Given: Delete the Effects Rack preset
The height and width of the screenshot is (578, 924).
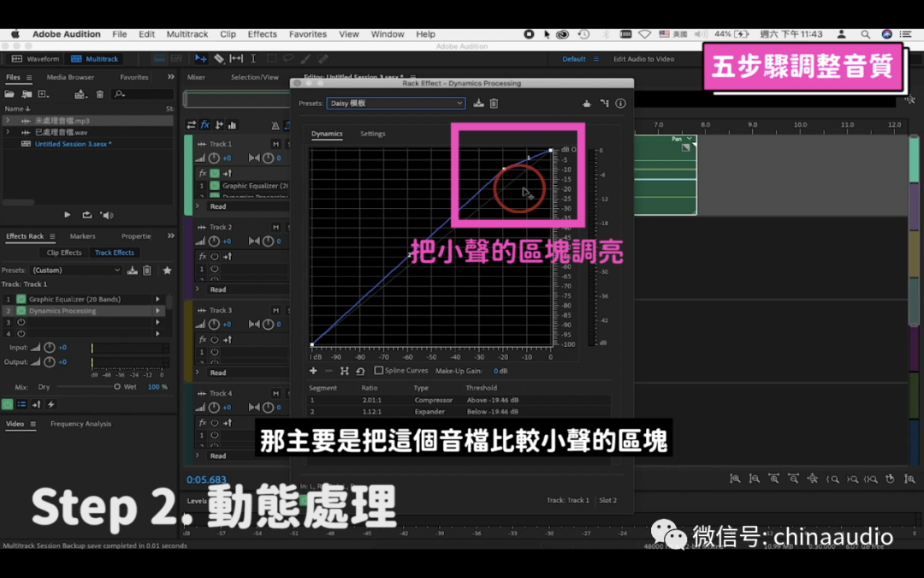Looking at the screenshot, I should 147,270.
